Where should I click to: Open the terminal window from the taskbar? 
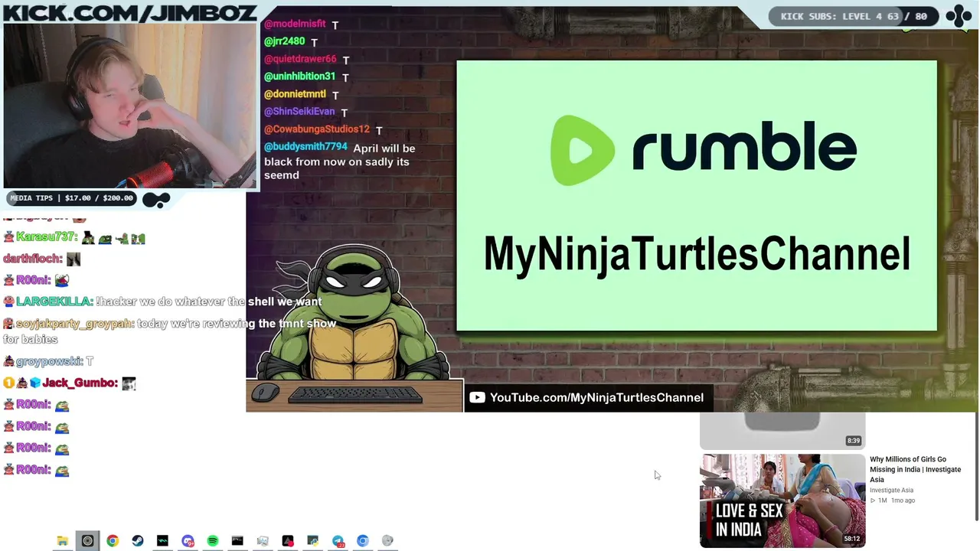click(237, 541)
